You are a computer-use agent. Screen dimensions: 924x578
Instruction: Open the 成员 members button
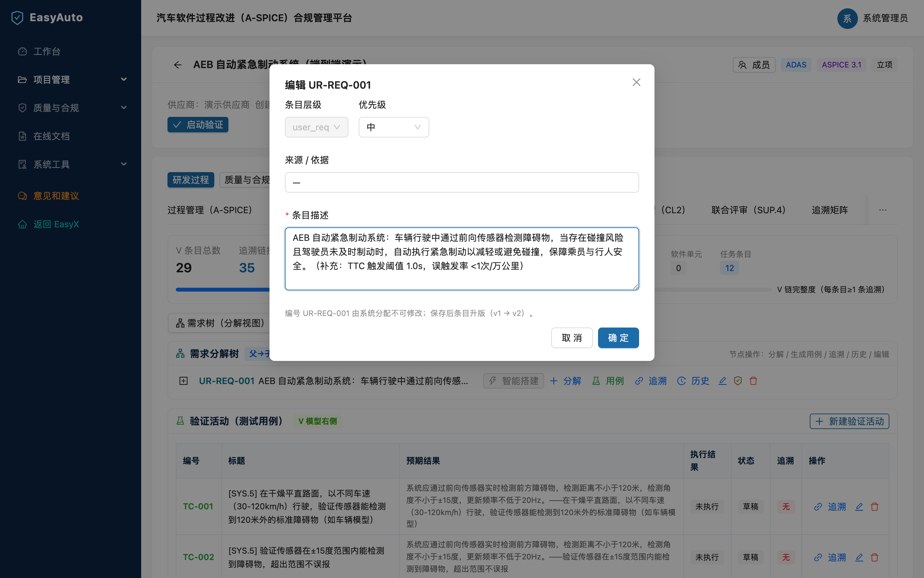754,65
